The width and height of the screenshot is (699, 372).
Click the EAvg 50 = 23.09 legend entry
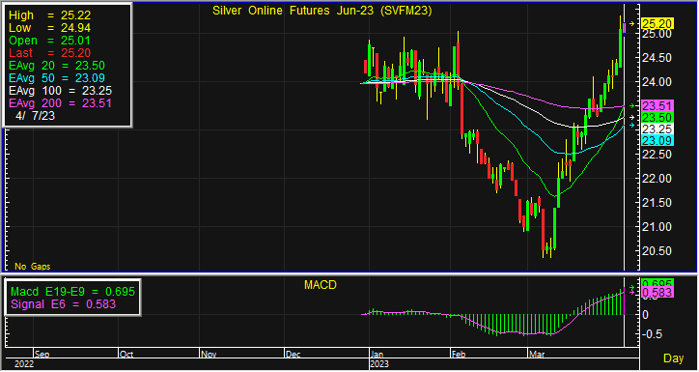pos(57,79)
